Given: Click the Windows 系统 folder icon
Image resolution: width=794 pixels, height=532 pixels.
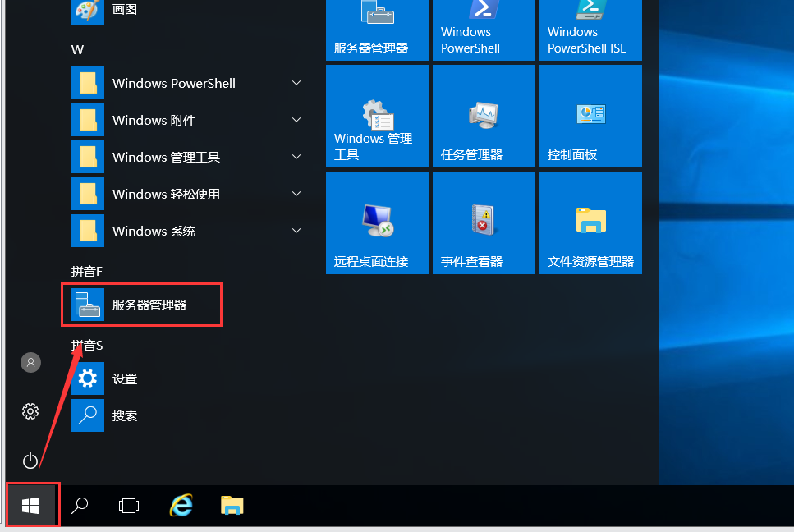Looking at the screenshot, I should [88, 231].
